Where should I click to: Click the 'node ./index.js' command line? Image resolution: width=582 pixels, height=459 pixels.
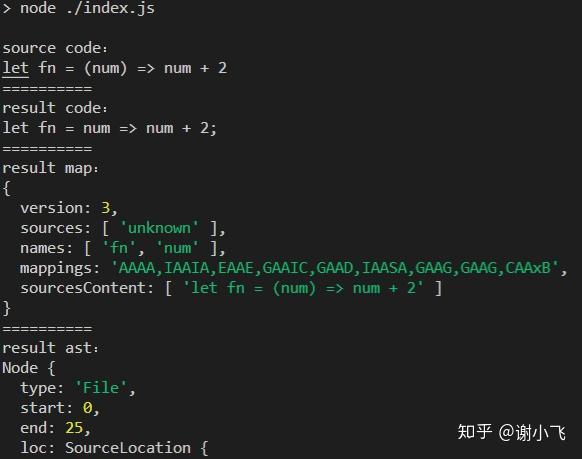click(x=78, y=8)
